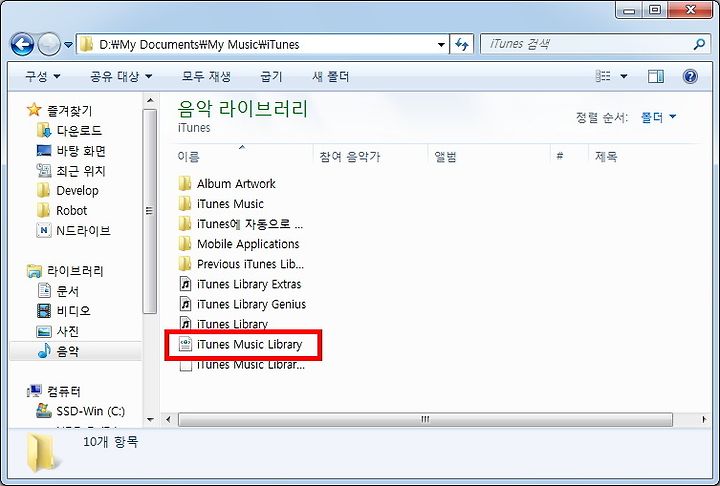720x486 pixels.
Task: Open the 정렬 순서 폴더 dropdown
Action: click(x=658, y=118)
